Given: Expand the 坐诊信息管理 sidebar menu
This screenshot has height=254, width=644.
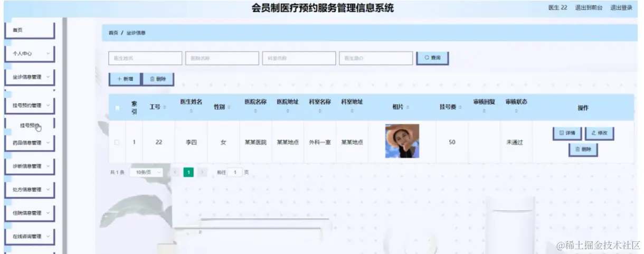Looking at the screenshot, I should [30, 77].
